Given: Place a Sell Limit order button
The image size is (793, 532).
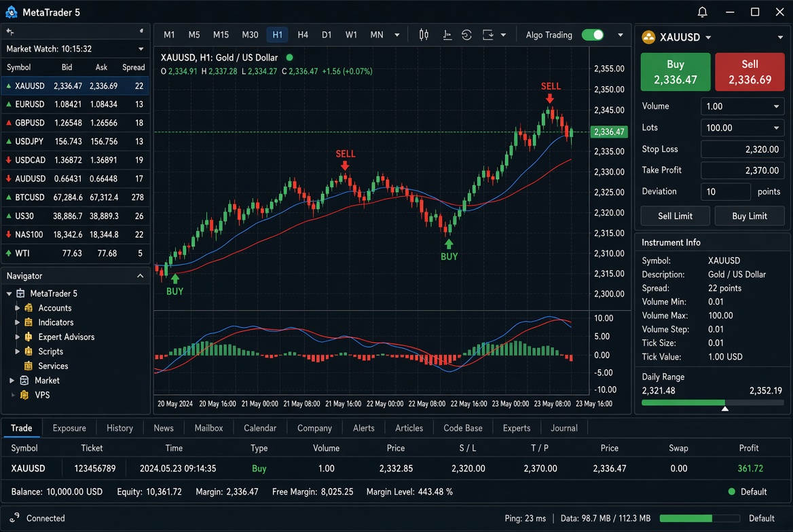Looking at the screenshot, I should click(675, 216).
